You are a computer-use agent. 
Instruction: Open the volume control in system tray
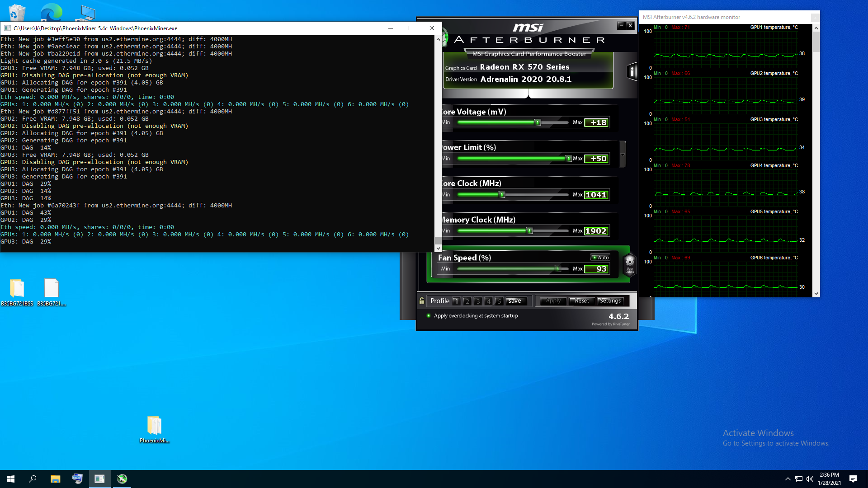(x=810, y=479)
